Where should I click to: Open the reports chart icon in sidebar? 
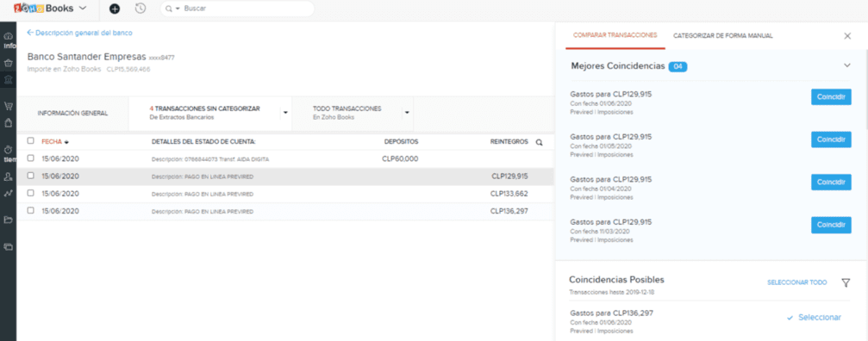coord(8,194)
